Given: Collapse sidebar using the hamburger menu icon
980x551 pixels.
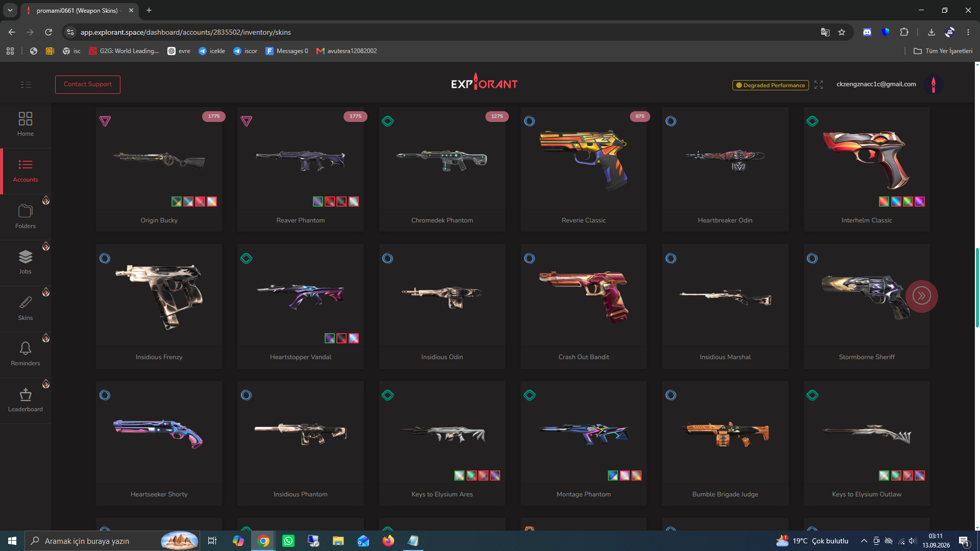Looking at the screenshot, I should [26, 85].
